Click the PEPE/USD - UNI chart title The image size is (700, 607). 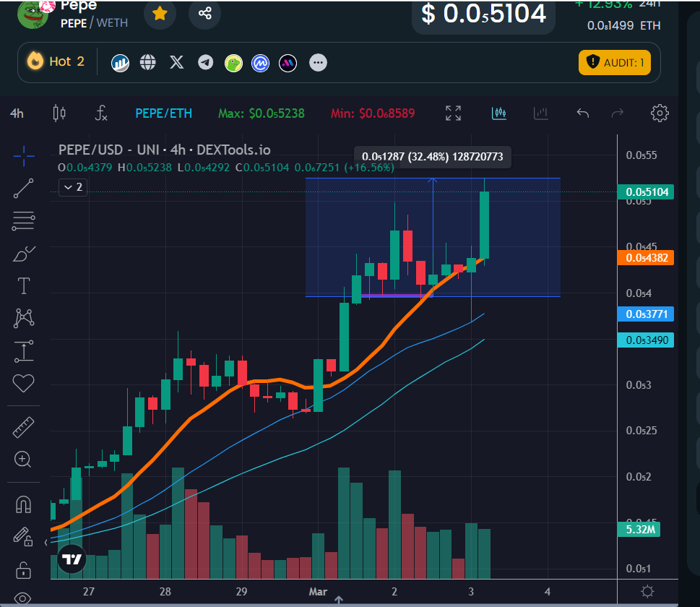click(164, 150)
